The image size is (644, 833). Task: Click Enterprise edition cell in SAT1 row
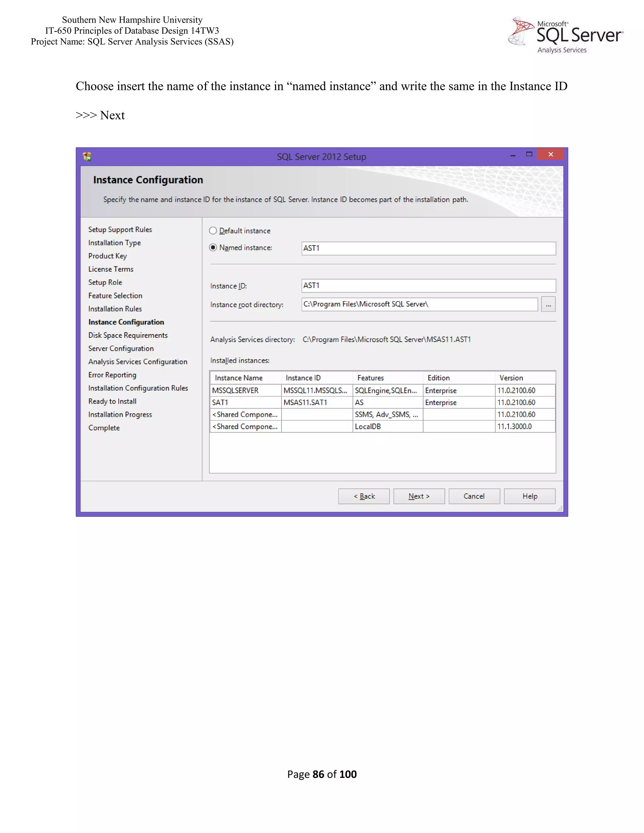tap(459, 402)
